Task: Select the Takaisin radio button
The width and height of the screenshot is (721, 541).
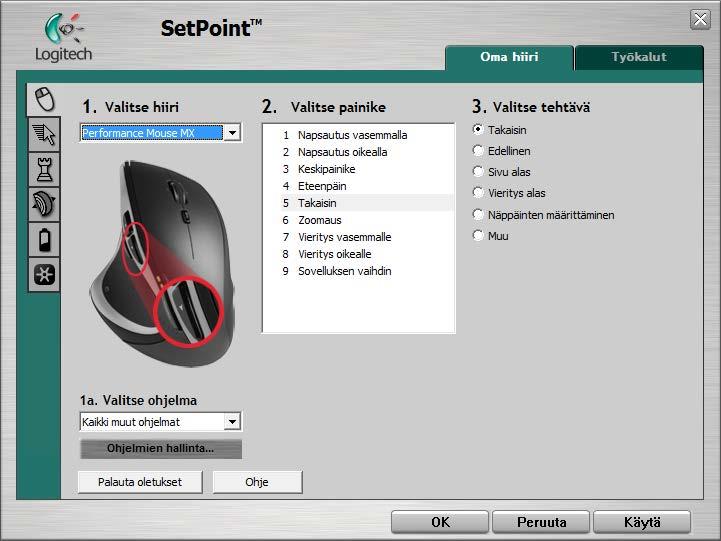Action: [x=478, y=130]
